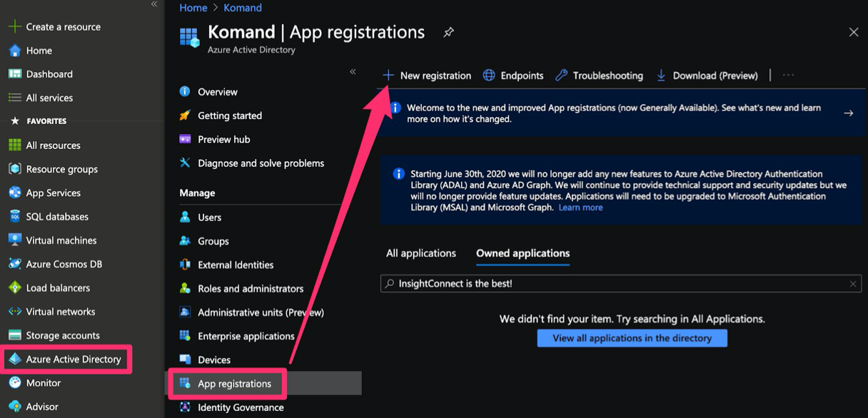This screenshot has width=868, height=418.
Task: Click the search magnifier icon in filter box
Action: pos(390,284)
